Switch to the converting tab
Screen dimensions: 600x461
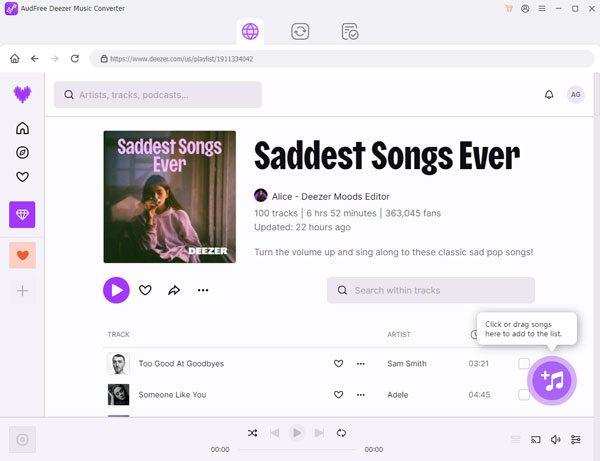point(300,31)
